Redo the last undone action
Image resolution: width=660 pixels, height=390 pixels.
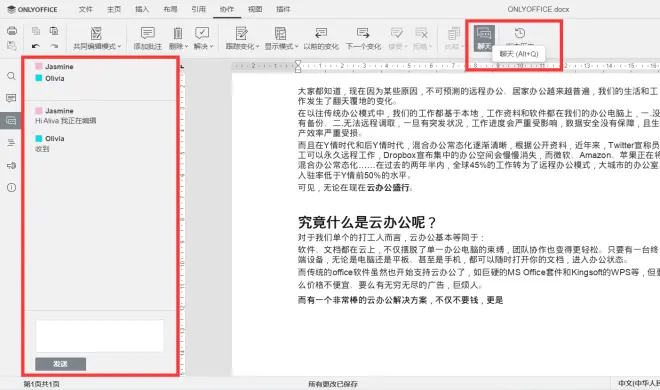pyautogui.click(x=54, y=46)
